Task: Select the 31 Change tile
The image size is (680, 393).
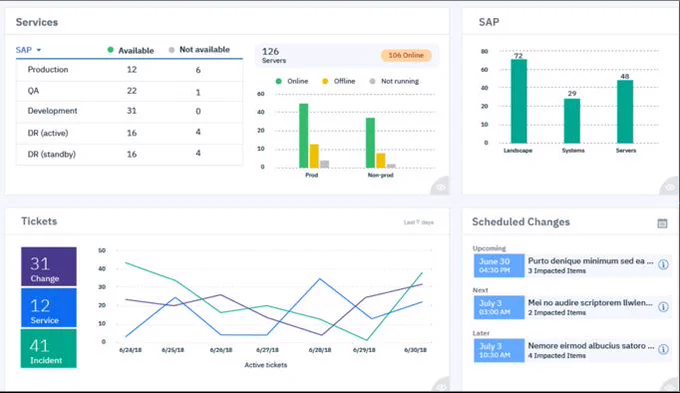Action: point(49,266)
